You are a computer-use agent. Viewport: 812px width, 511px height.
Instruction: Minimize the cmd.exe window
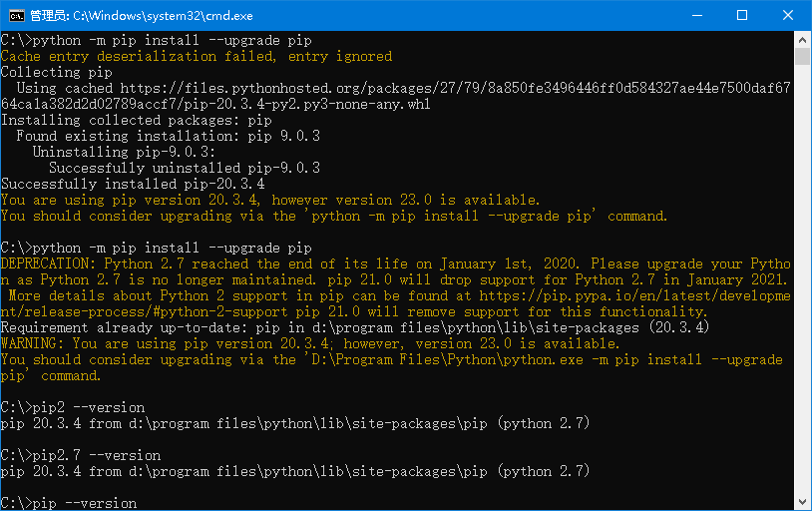pyautogui.click(x=697, y=16)
